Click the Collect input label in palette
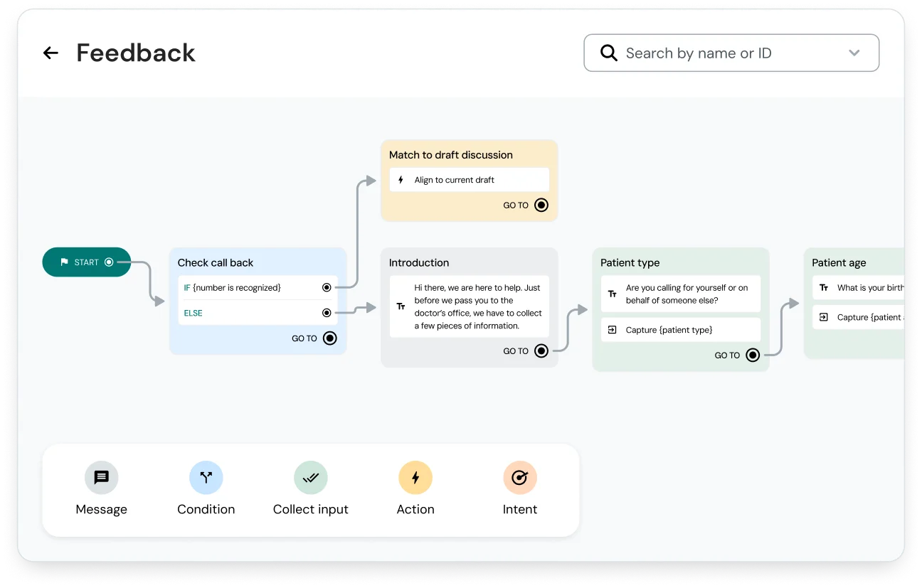The height and width of the screenshot is (588, 922). point(311,509)
